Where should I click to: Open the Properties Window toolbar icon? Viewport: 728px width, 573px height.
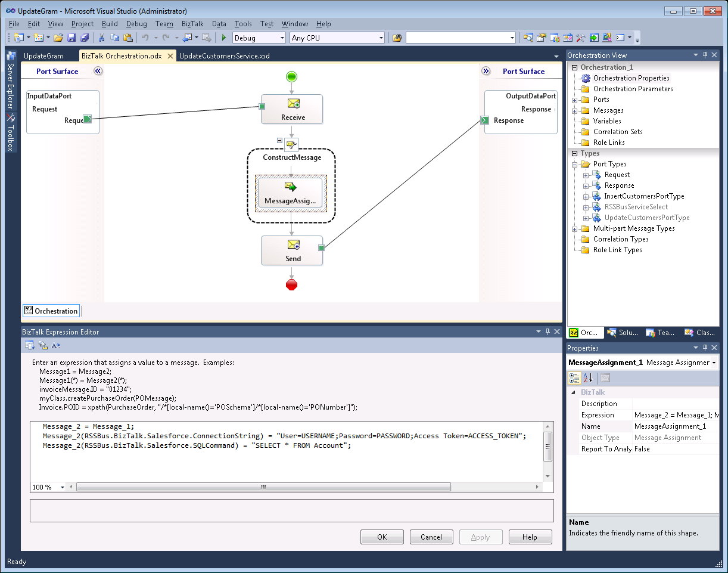click(541, 38)
